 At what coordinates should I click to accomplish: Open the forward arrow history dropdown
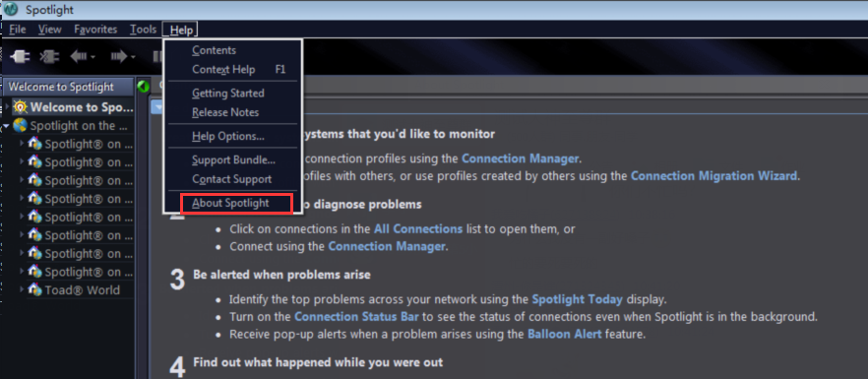click(133, 57)
